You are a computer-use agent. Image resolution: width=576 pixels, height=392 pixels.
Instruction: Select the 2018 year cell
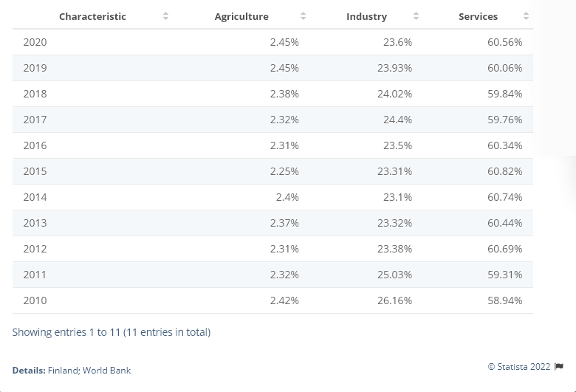pyautogui.click(x=35, y=94)
